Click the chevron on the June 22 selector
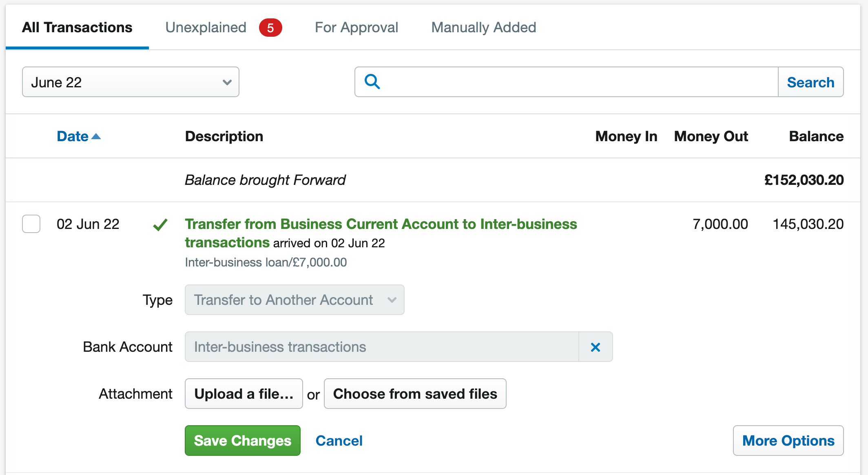The image size is (868, 475). coord(227,82)
